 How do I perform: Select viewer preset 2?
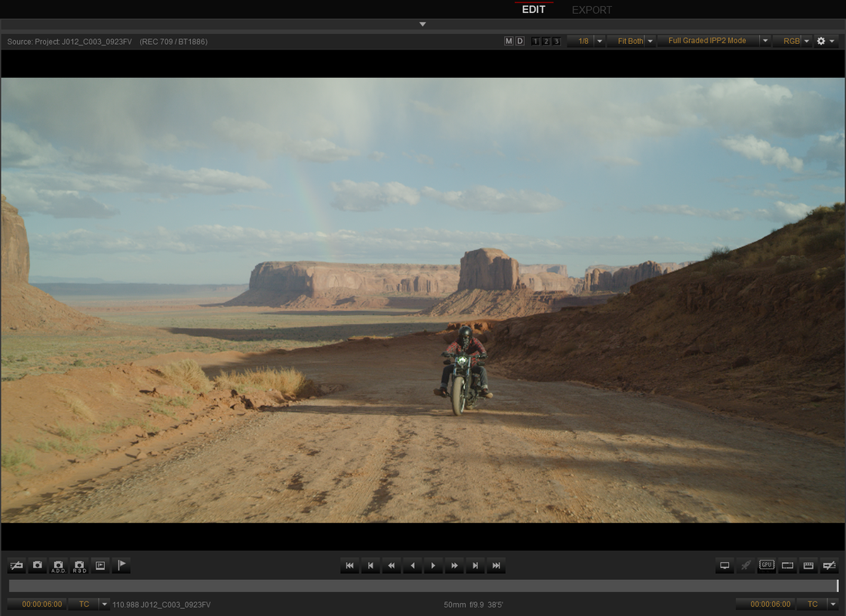point(546,41)
